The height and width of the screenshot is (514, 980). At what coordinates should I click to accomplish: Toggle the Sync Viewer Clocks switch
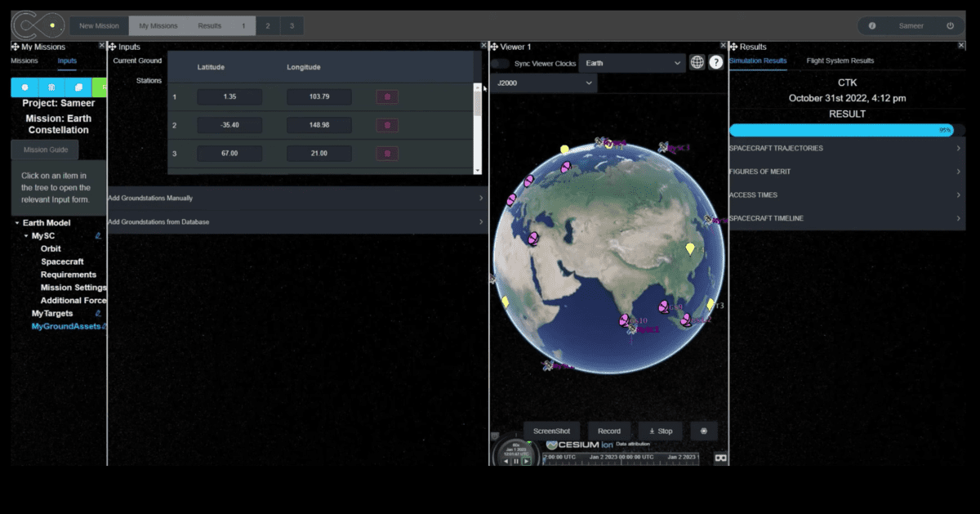click(x=500, y=64)
